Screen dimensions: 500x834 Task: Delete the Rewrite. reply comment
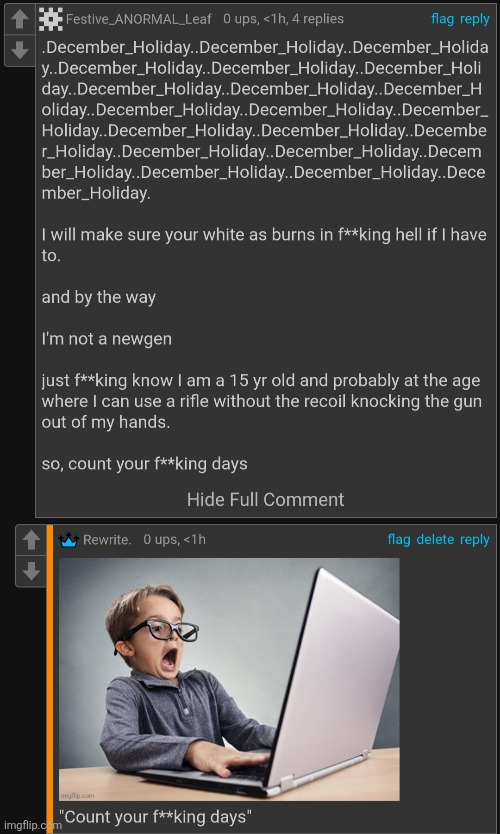435,540
